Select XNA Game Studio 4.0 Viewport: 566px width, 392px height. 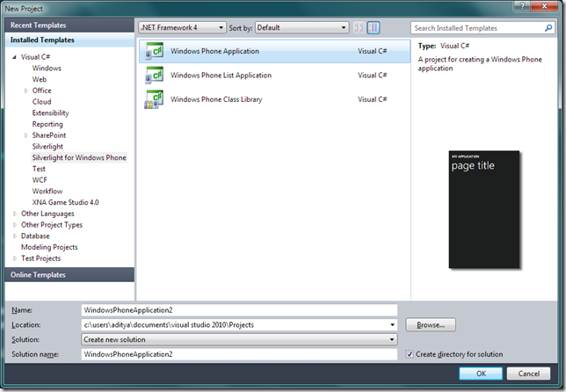point(65,202)
